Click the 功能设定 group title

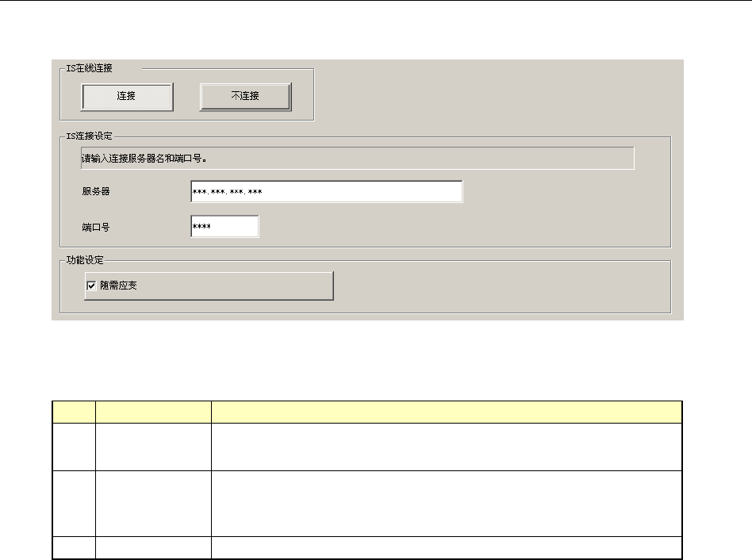pyautogui.click(x=85, y=260)
